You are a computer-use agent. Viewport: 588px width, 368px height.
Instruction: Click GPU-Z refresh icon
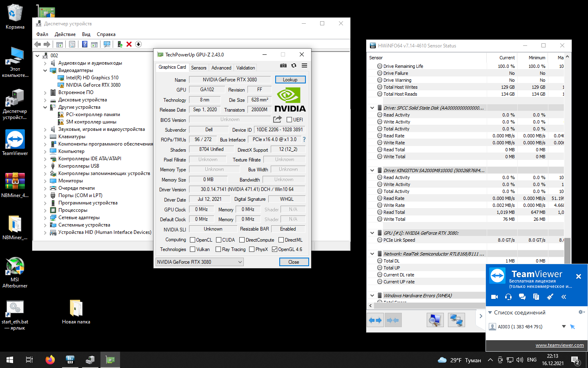(294, 65)
